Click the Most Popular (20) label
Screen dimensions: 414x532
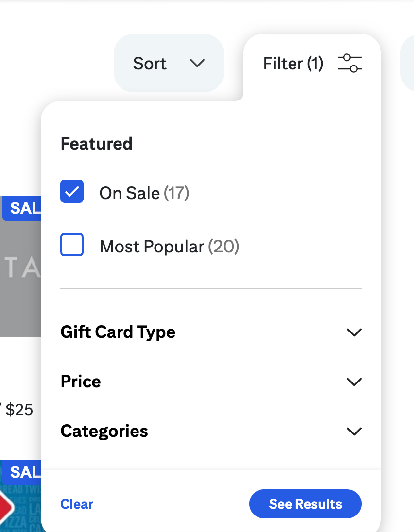pos(169,246)
